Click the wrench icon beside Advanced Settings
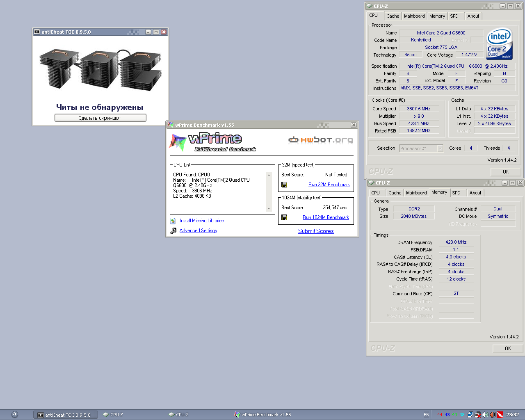 (x=173, y=231)
